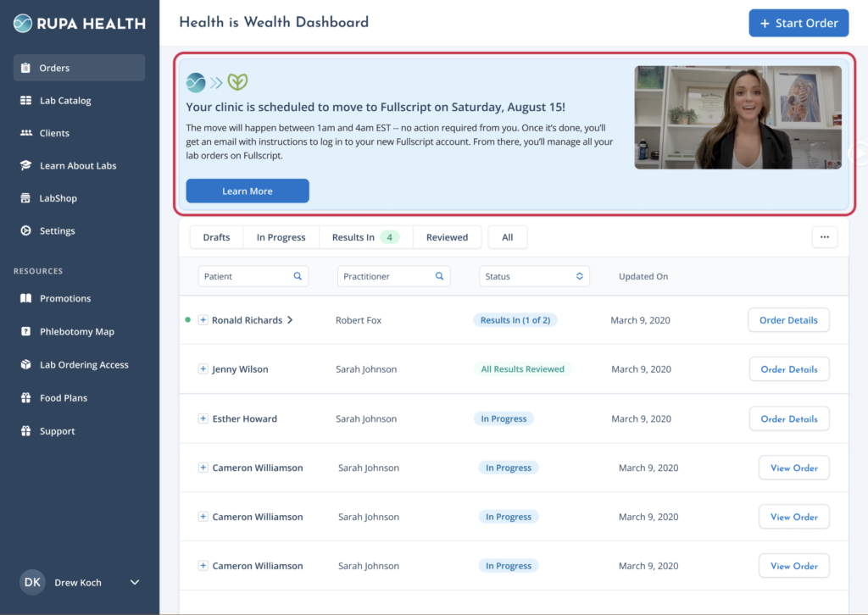Open the Status filter dropdown
The width and height of the screenshot is (868, 615).
point(534,276)
